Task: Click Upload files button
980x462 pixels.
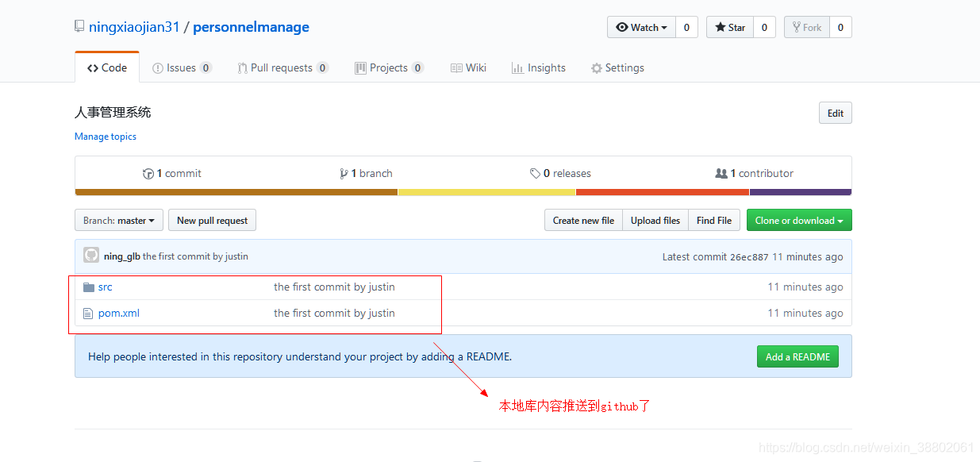Action: (655, 221)
